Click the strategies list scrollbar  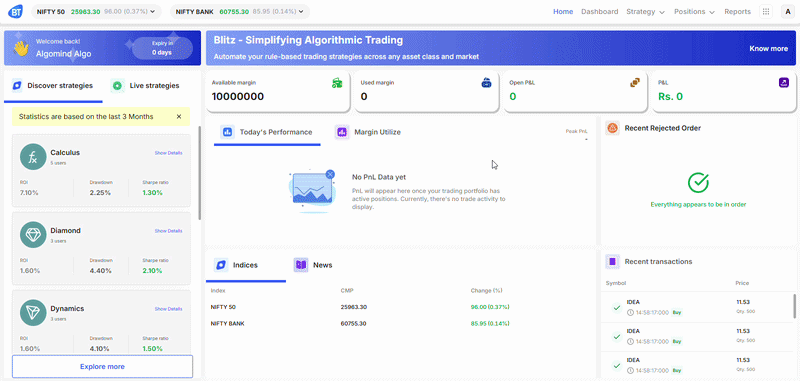199,173
